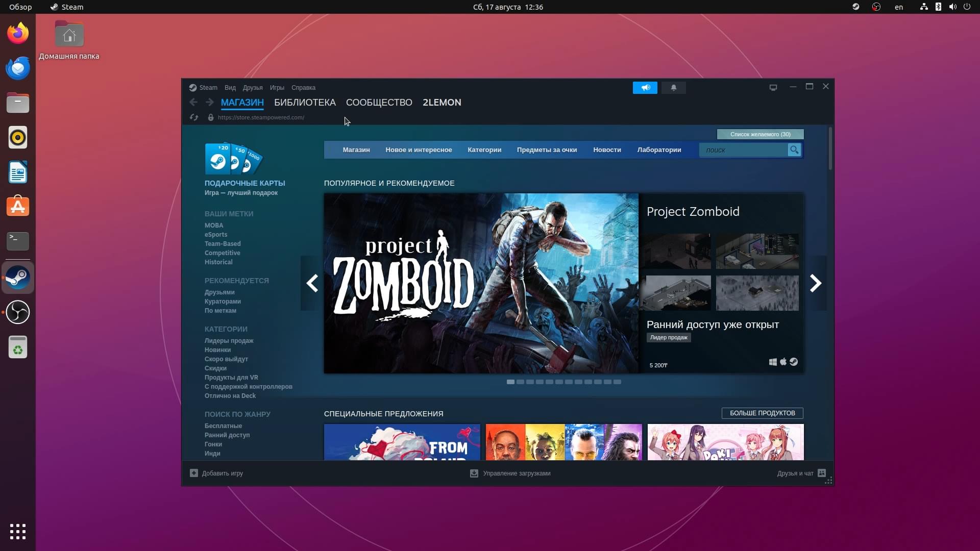Open the Друзья menu
The width and height of the screenshot is (980, 551).
tap(253, 88)
